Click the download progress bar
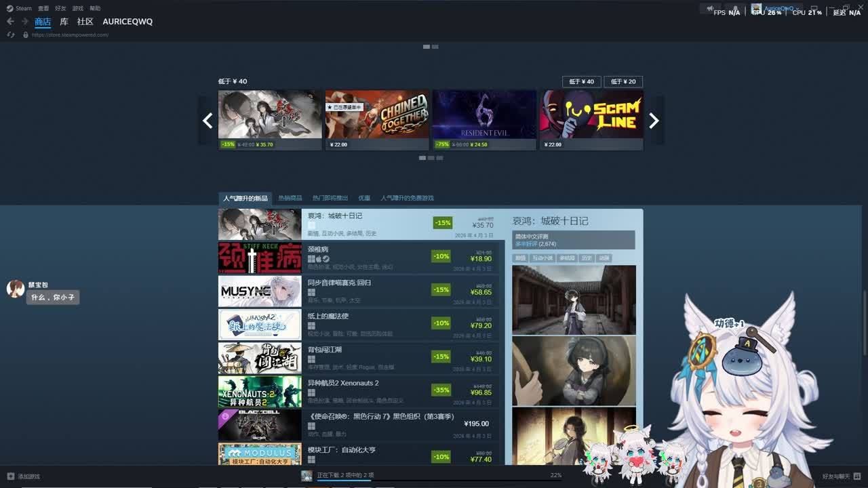Screen dimensions: 868x488 439,481
